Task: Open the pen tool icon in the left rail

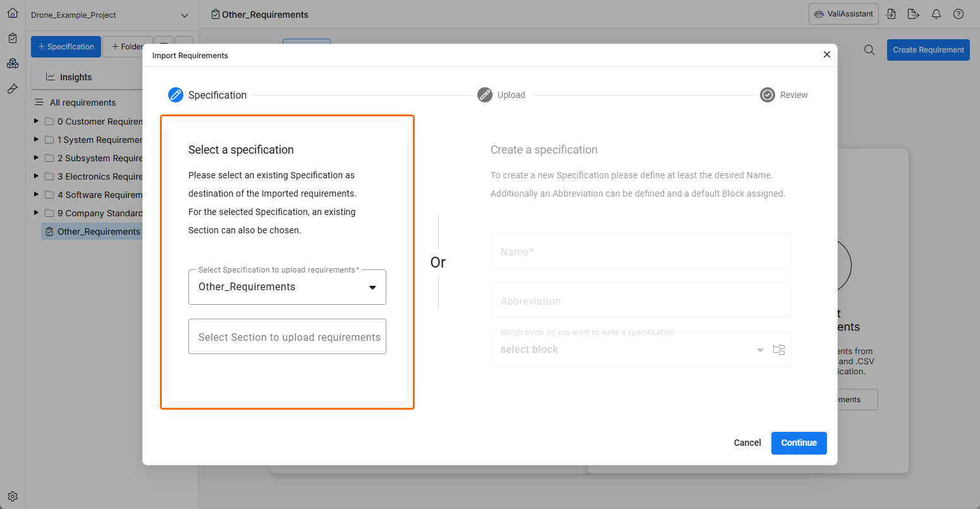Action: pyautogui.click(x=13, y=89)
